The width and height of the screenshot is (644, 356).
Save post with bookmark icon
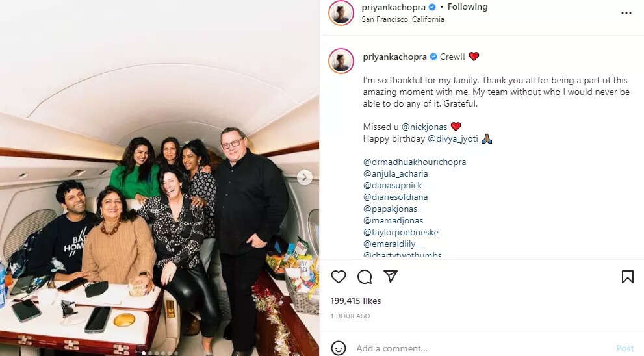(x=627, y=277)
